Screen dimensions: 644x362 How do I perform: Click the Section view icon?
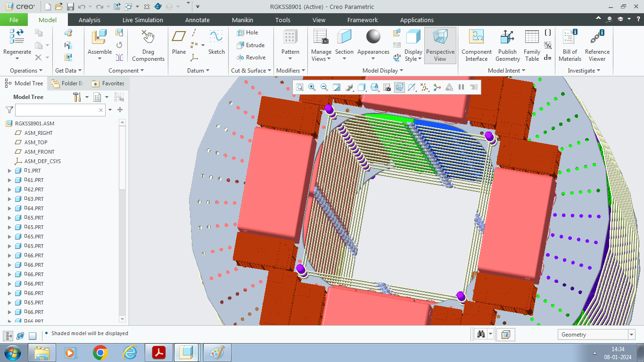(344, 37)
